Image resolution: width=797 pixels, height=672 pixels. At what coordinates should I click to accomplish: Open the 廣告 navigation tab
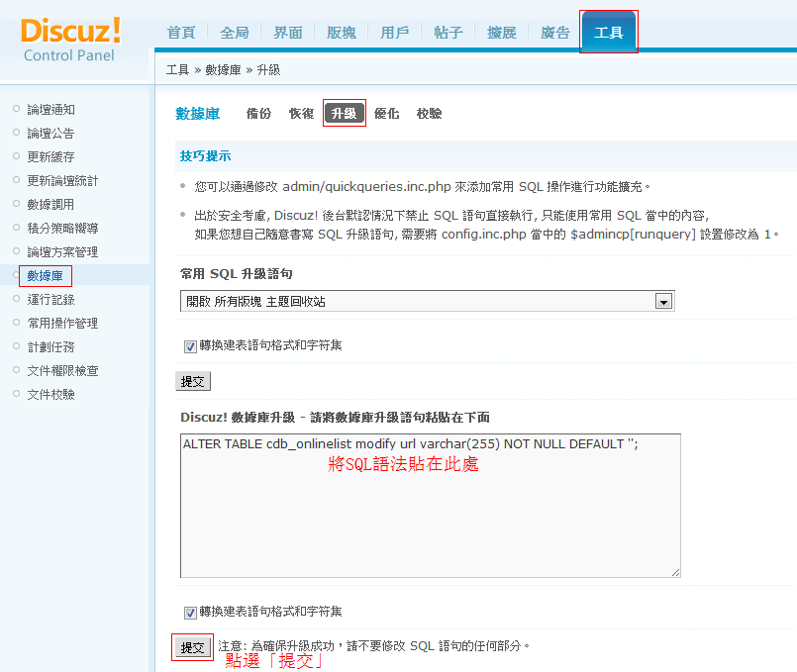point(555,33)
